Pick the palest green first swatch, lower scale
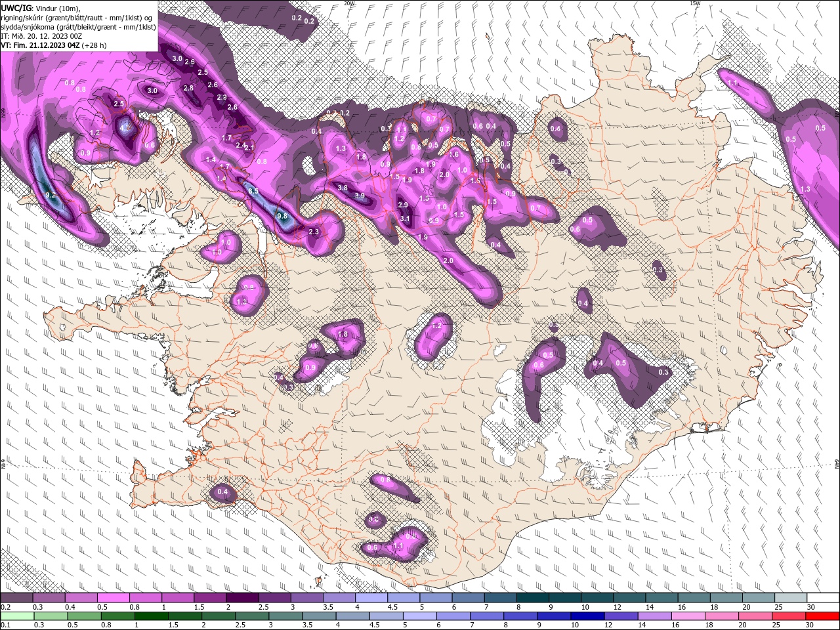This screenshot has height=630, width=840. 16,616
